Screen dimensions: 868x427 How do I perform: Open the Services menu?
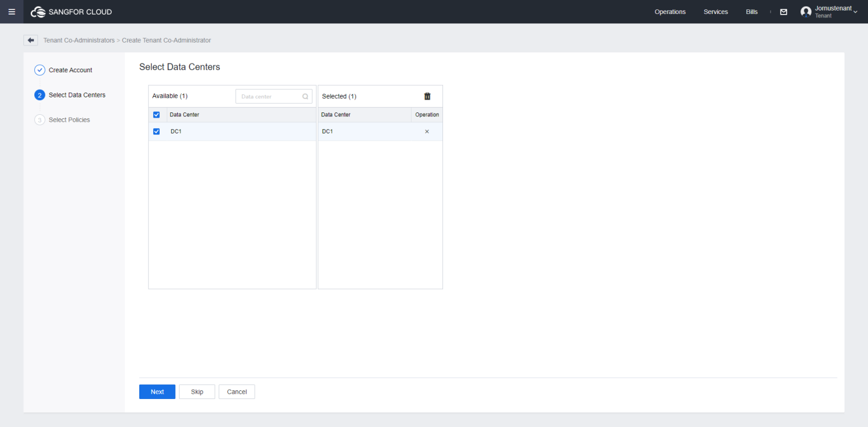point(716,12)
